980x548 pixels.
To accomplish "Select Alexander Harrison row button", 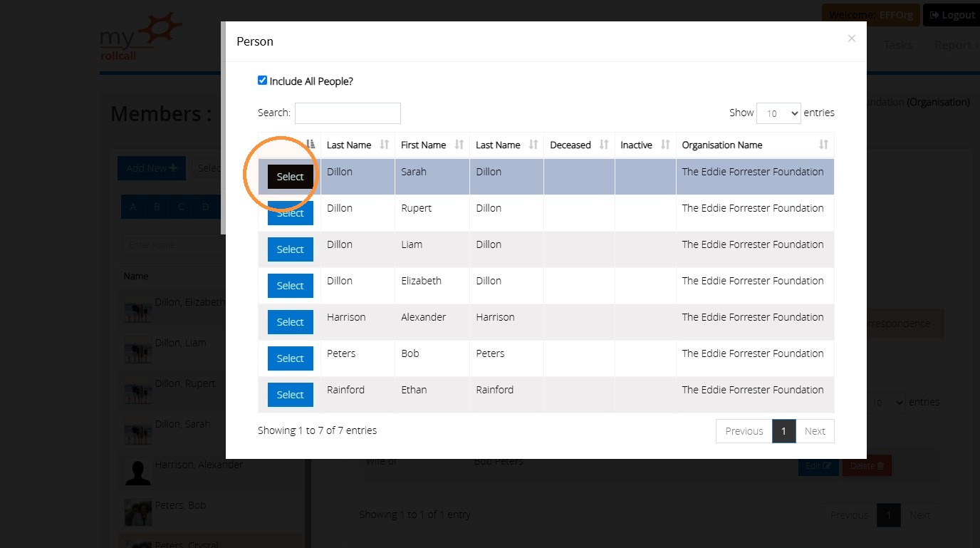I will [291, 322].
